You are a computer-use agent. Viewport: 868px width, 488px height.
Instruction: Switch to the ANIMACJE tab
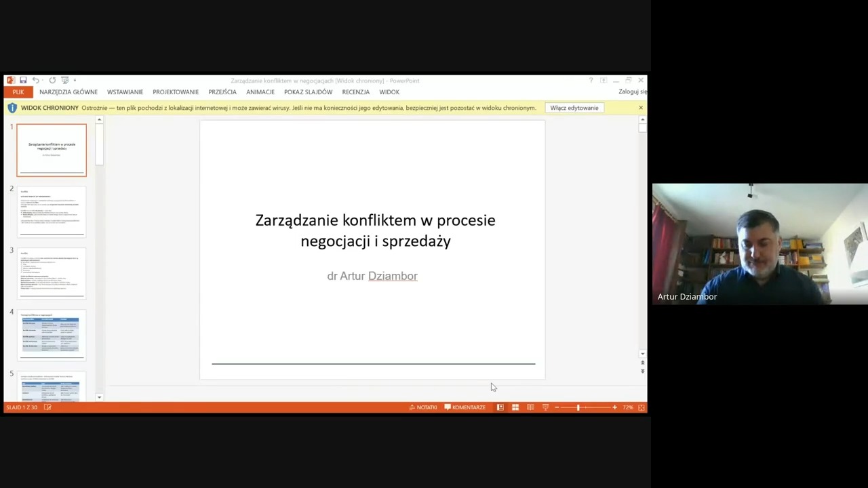[x=260, y=92]
